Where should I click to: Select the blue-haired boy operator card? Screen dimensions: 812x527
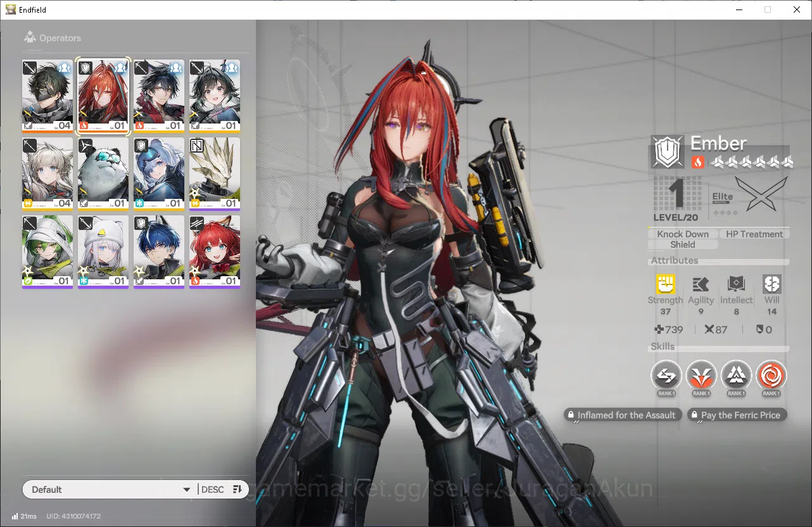(x=159, y=252)
